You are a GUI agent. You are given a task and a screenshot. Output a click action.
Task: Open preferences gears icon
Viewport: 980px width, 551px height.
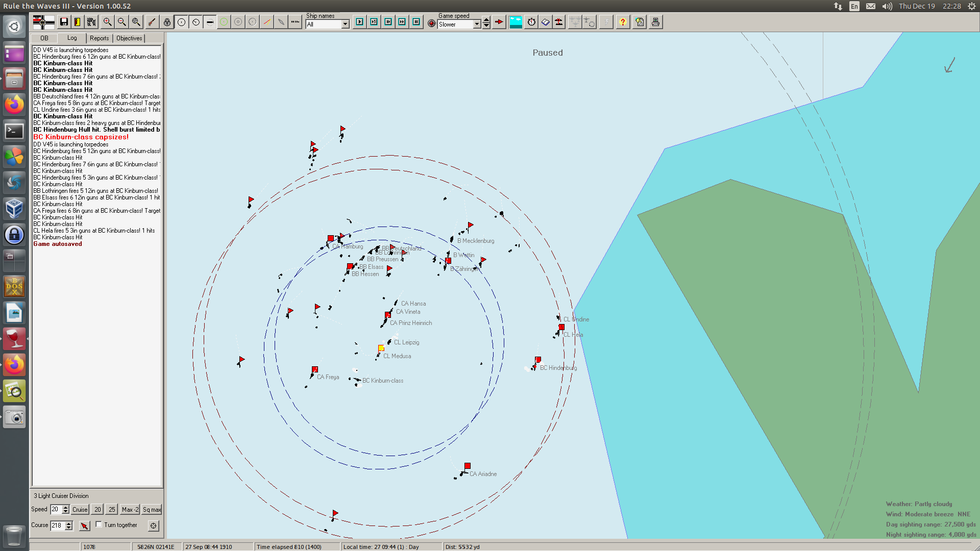click(x=91, y=22)
